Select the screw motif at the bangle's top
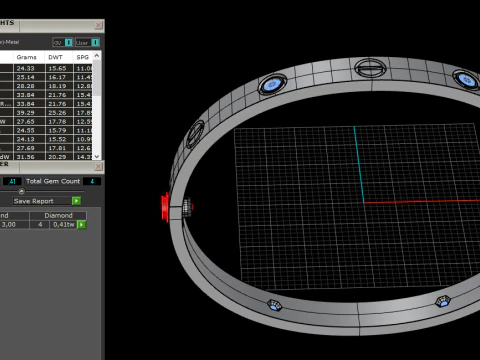The image size is (480, 360). 370,68
